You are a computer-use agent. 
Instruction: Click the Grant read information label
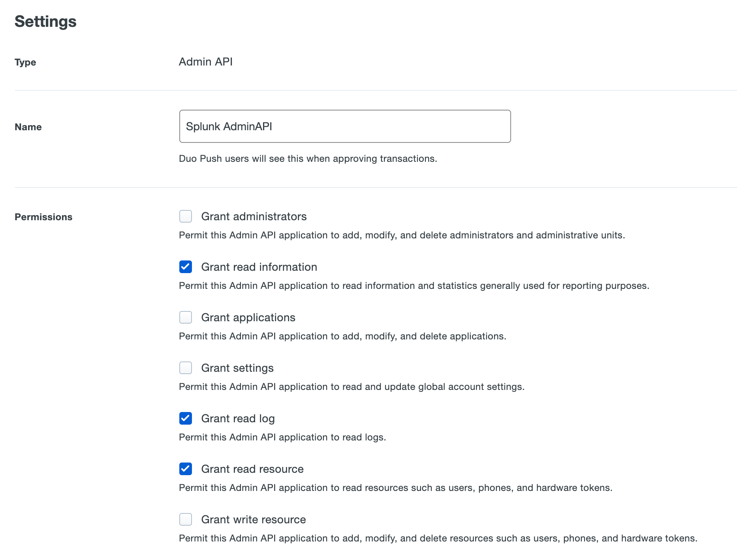[x=259, y=267]
